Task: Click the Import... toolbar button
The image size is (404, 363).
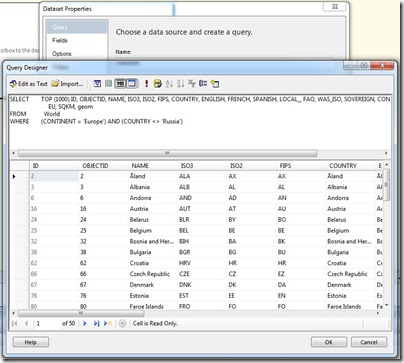Action: [x=67, y=84]
